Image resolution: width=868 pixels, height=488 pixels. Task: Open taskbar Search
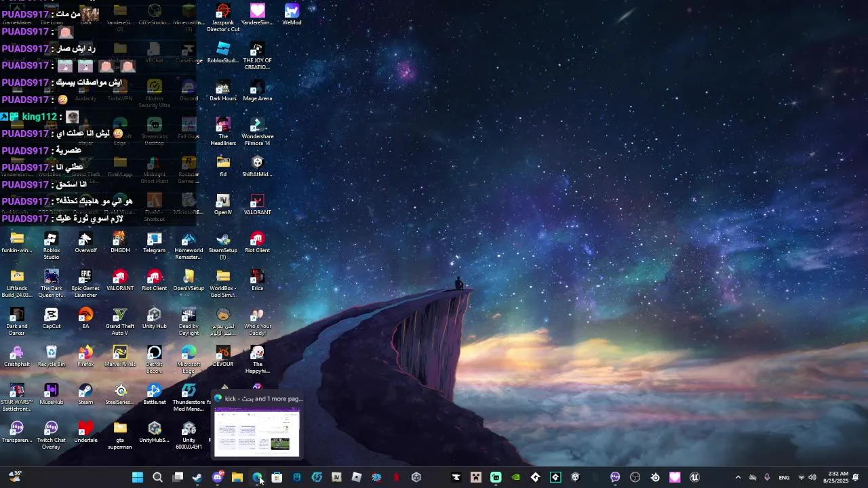click(157, 477)
